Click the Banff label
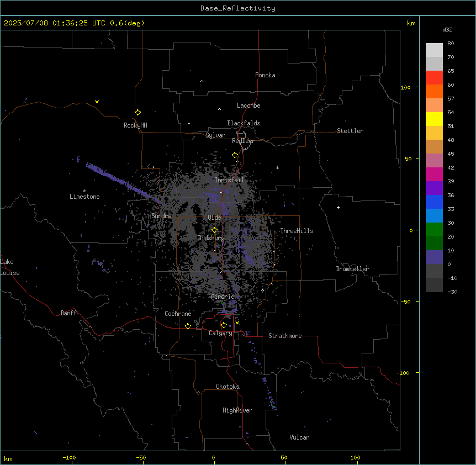Screen dimensions: 476x465 click(68, 313)
